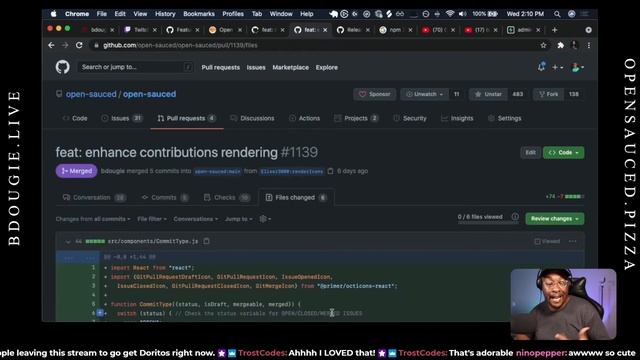Switch to the Checks tab
640x360 pixels.
(227, 198)
